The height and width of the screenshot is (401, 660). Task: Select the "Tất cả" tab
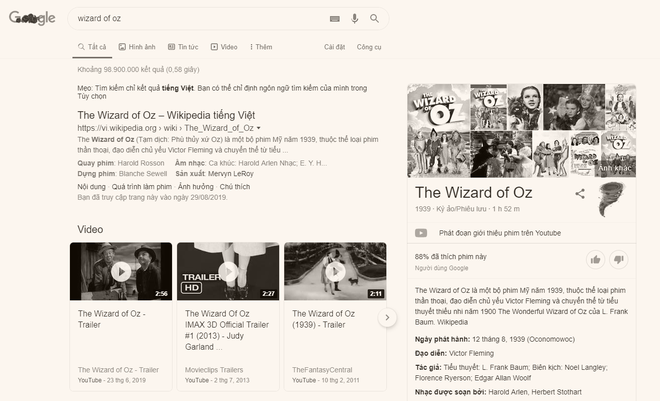(92, 47)
